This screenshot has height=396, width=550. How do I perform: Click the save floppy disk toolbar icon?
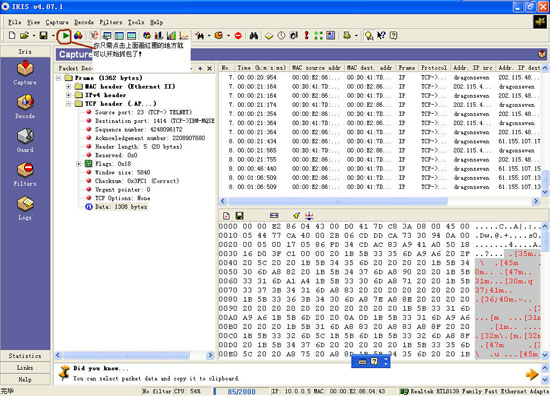click(43, 35)
